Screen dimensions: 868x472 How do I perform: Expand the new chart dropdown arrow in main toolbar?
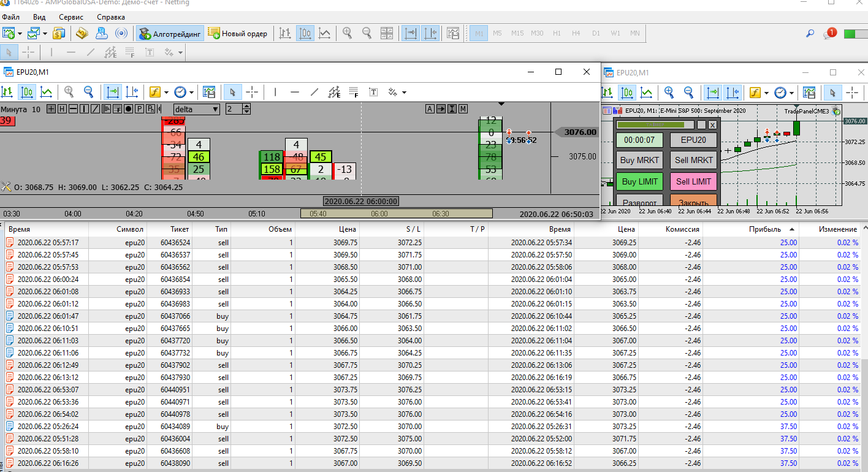pos(20,34)
